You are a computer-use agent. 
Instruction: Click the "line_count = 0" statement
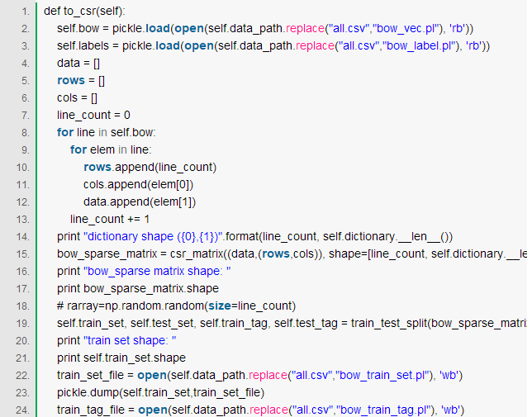93,115
